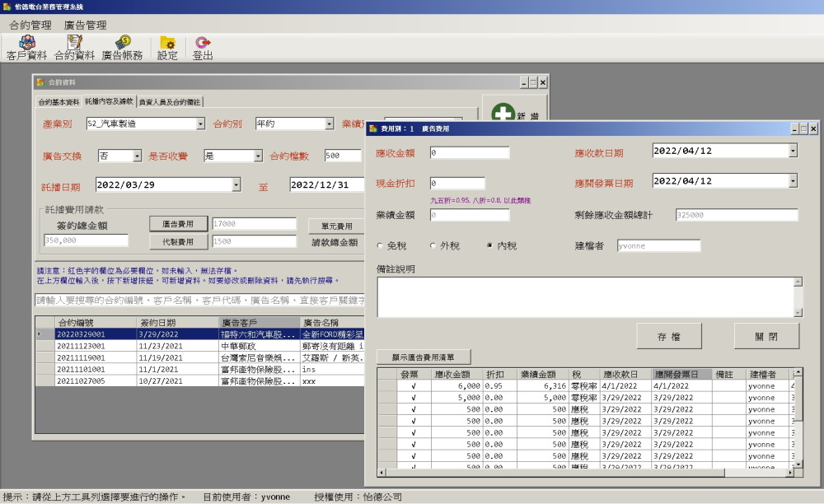
Task: Click the 合約檔數 field showing 500
Action: [x=343, y=156]
